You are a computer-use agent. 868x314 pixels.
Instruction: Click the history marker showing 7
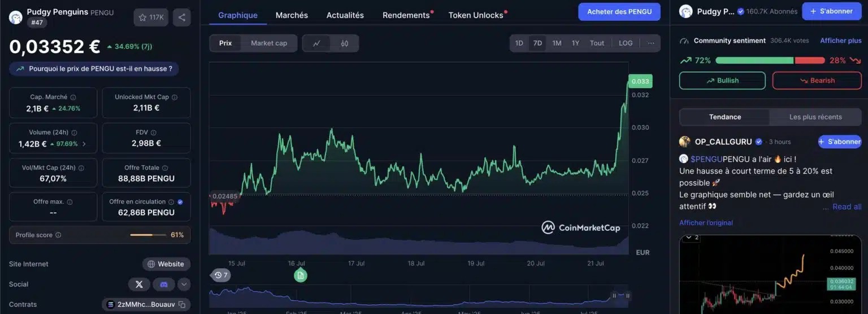(x=221, y=275)
